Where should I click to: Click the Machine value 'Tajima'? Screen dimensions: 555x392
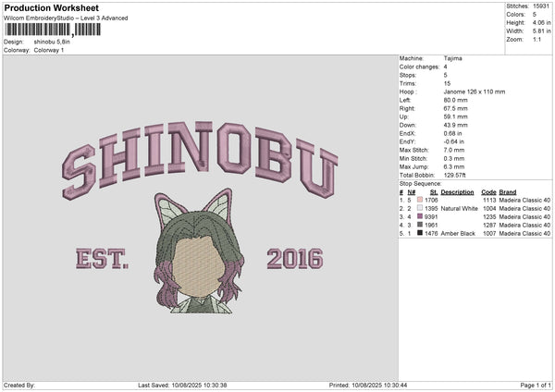tap(452, 58)
